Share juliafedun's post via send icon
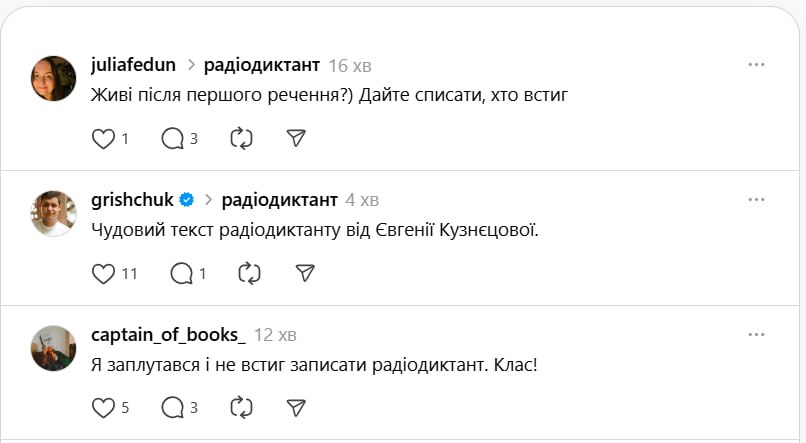The image size is (806, 443). tap(296, 139)
